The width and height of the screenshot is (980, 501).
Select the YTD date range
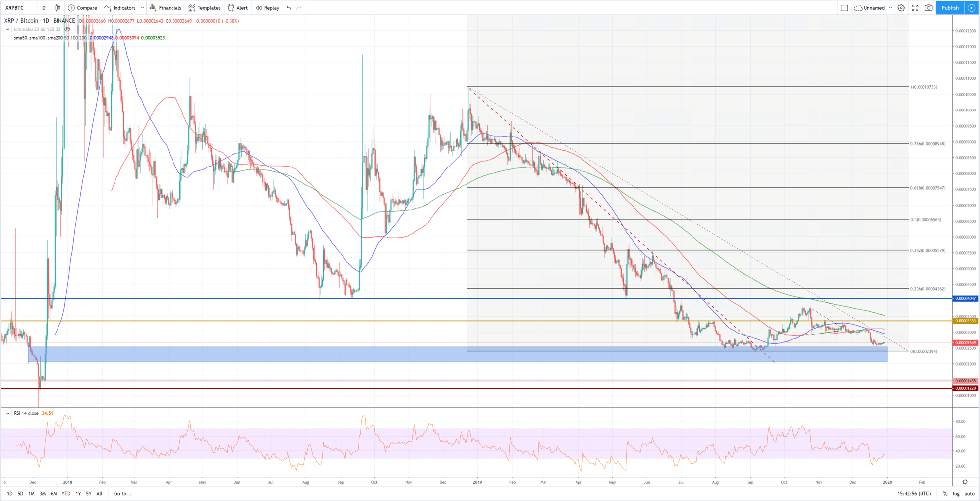coord(66,494)
